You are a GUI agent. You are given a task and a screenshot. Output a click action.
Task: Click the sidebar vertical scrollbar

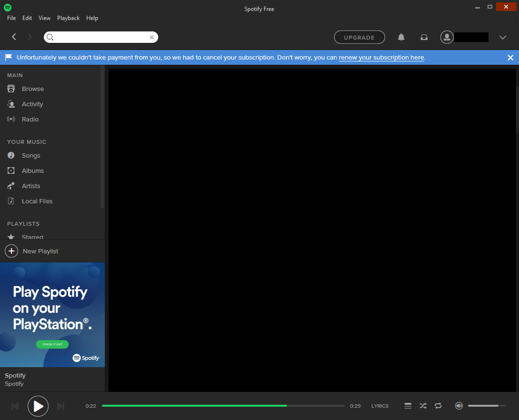tap(102, 137)
